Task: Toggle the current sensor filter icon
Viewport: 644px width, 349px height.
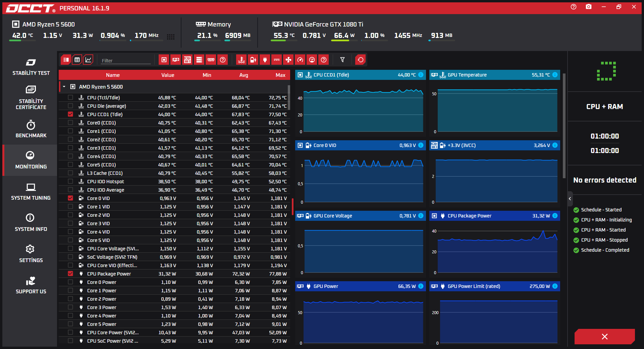Action: [277, 60]
